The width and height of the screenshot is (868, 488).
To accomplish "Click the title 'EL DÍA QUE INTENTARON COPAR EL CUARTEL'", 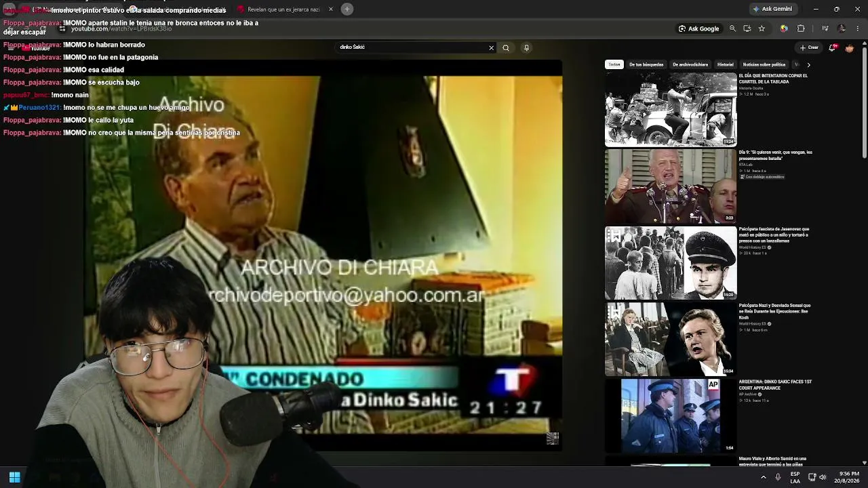I will [x=773, y=78].
